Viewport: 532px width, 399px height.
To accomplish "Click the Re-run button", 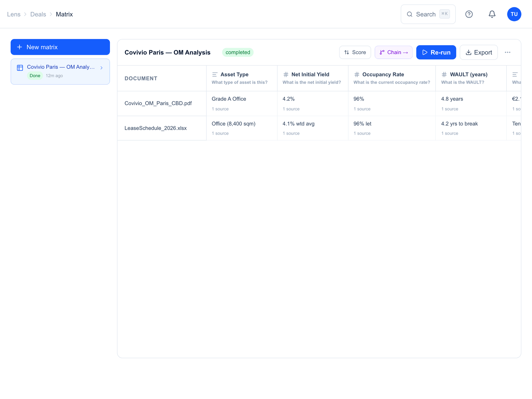I will pos(436,52).
